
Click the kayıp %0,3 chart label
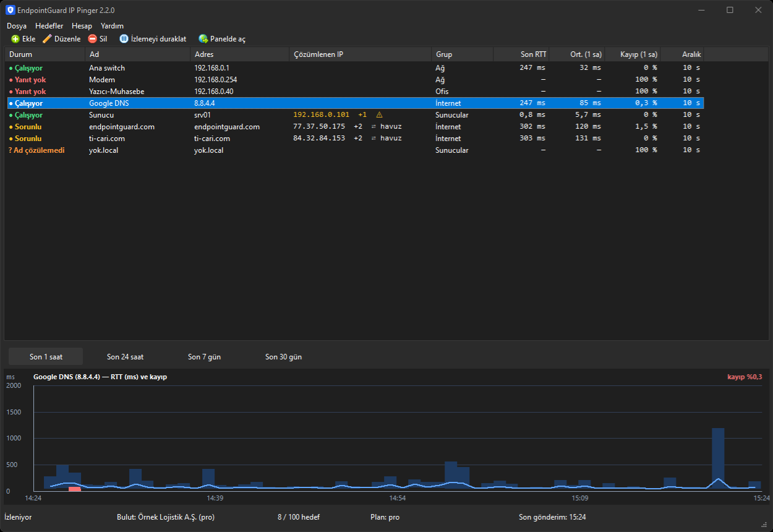pos(745,377)
